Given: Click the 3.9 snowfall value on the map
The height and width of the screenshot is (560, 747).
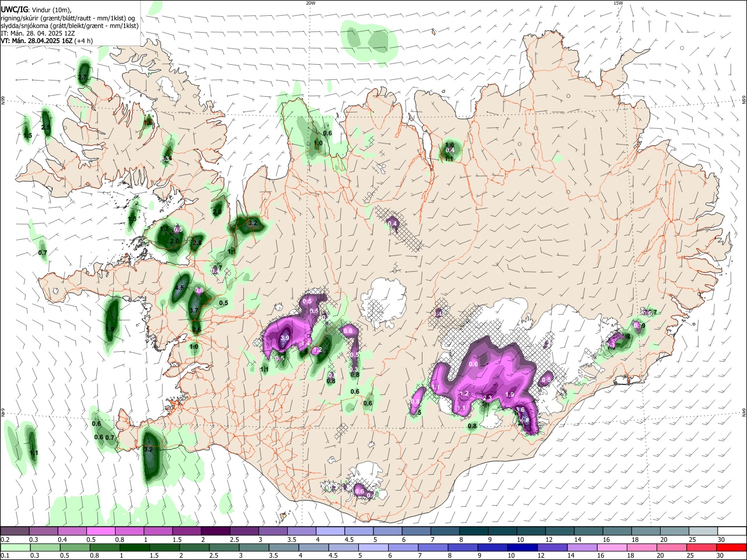Looking at the screenshot, I should [285, 338].
